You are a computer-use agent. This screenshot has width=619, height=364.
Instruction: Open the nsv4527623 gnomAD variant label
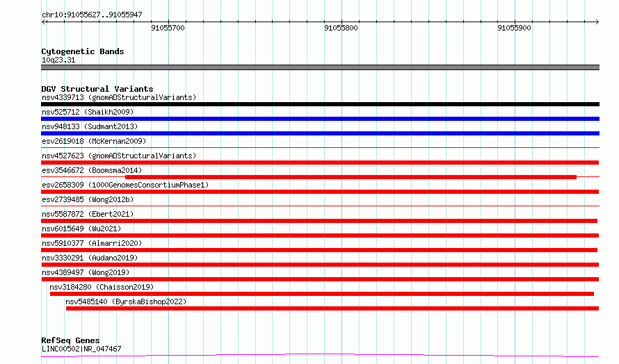point(119,156)
